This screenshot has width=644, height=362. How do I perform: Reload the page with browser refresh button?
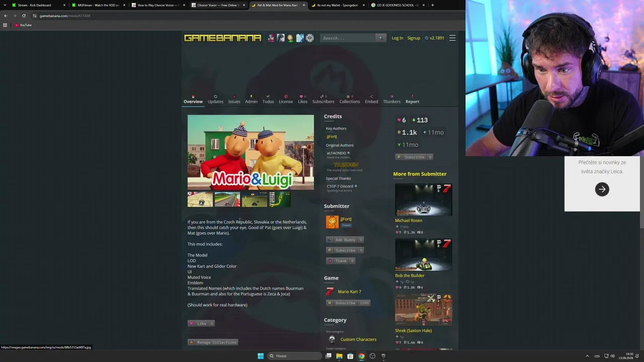pos(24,16)
